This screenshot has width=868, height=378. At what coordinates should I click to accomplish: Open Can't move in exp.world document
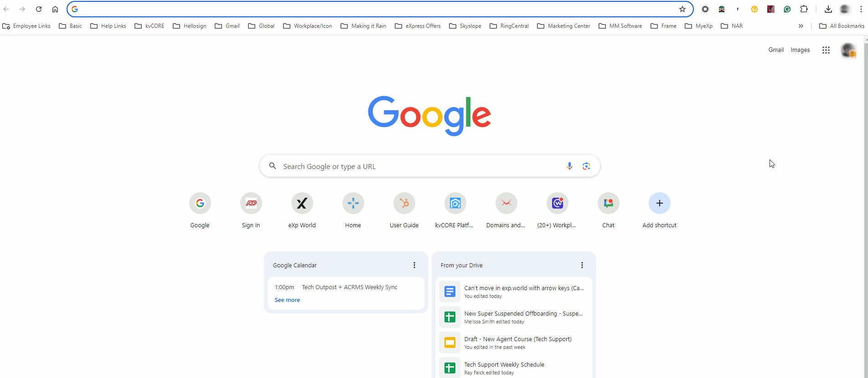point(513,291)
